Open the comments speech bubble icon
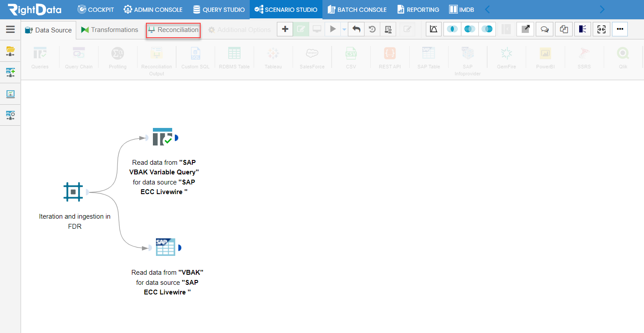The height and width of the screenshot is (333, 644). [x=545, y=29]
